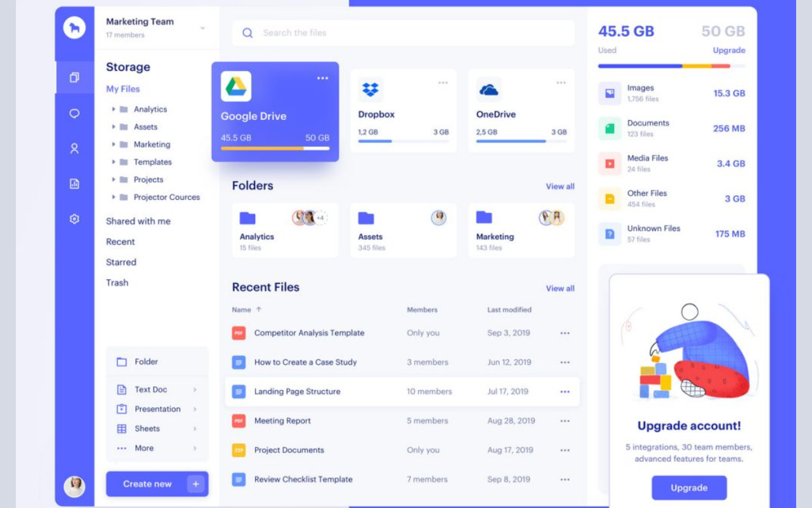Click View all next to Recent Files
The image size is (812, 508).
[560, 288]
